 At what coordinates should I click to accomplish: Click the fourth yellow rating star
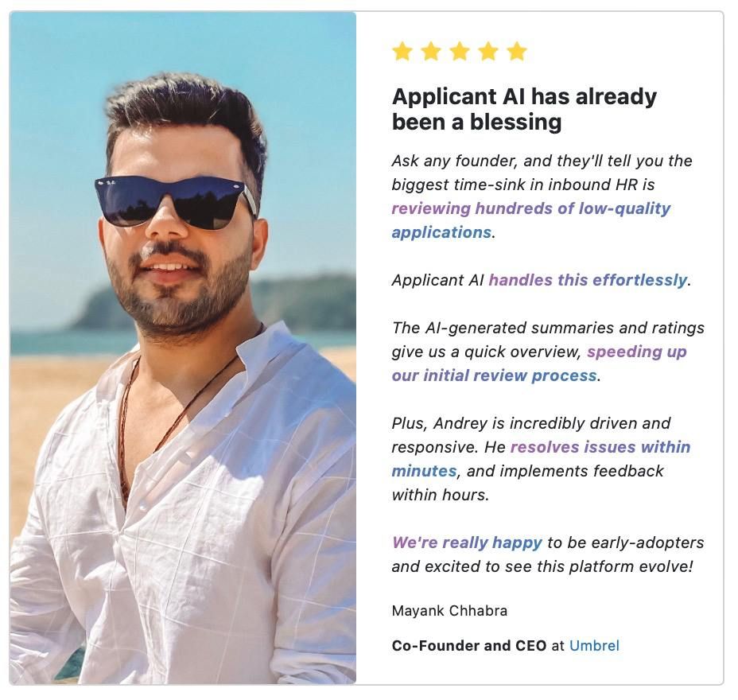point(488,51)
